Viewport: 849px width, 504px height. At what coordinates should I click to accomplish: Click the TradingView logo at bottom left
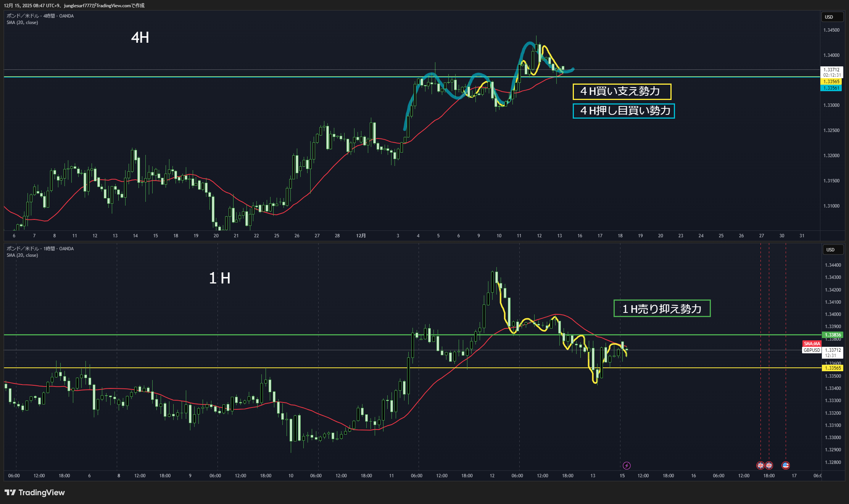(x=35, y=493)
